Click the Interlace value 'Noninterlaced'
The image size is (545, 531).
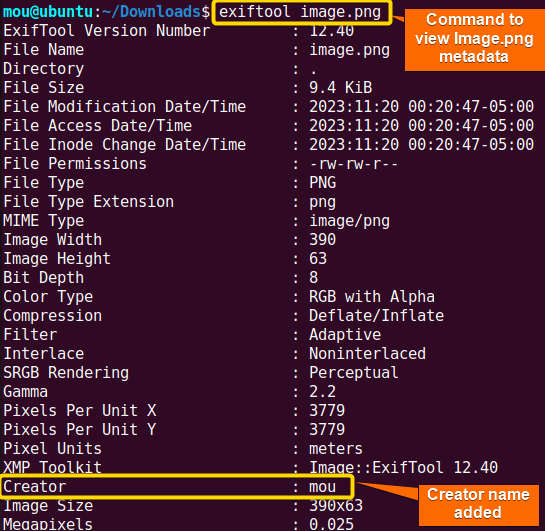(367, 353)
